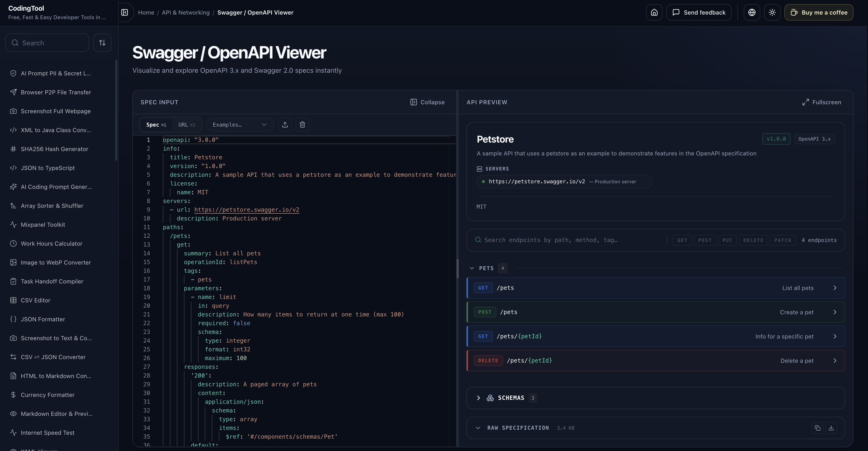Click the Fullscreen button
Viewport: 868px width, 451px height.
point(822,102)
